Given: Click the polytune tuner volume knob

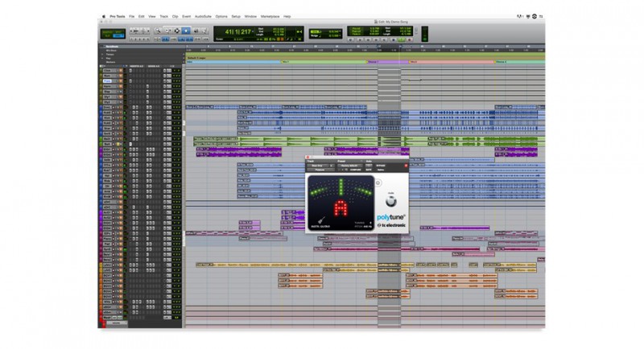Looking at the screenshot, I should click(x=392, y=199).
